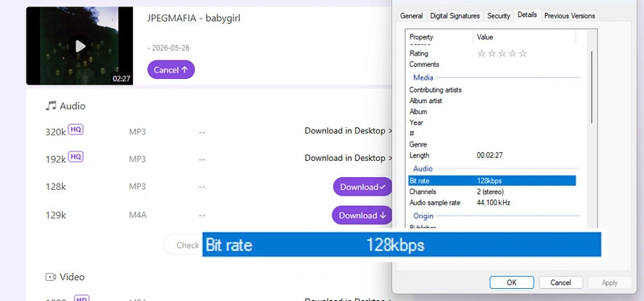Open Download in Desktop for 320k MP3

pos(349,131)
